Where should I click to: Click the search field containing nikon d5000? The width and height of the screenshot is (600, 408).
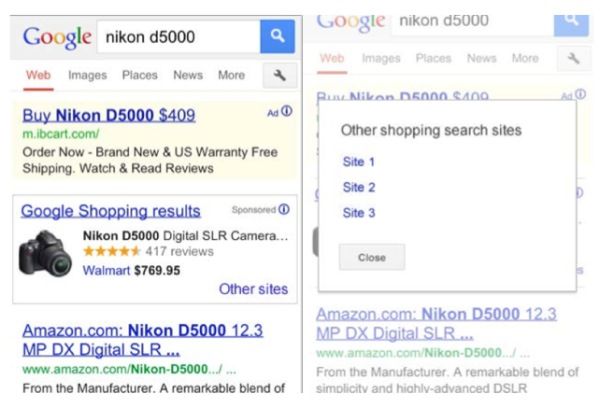click(175, 37)
